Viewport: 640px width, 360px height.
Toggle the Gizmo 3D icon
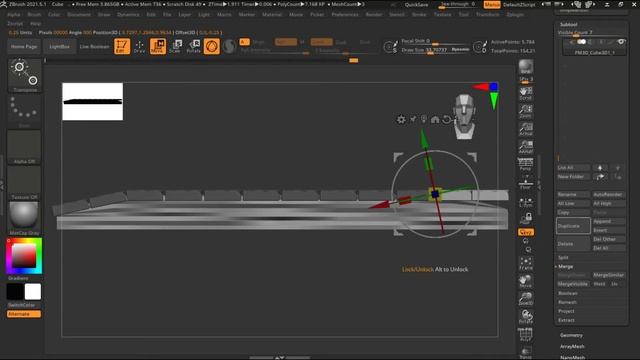click(211, 46)
